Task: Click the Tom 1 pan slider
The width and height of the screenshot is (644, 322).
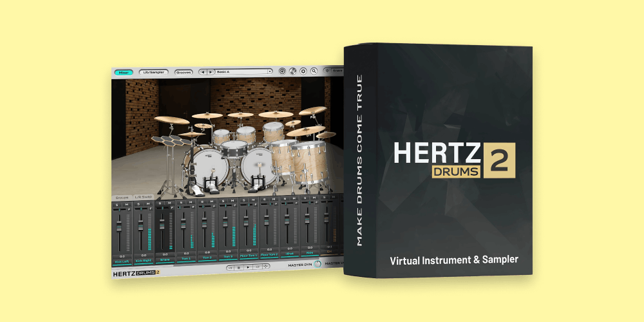Action: pyautogui.click(x=184, y=207)
